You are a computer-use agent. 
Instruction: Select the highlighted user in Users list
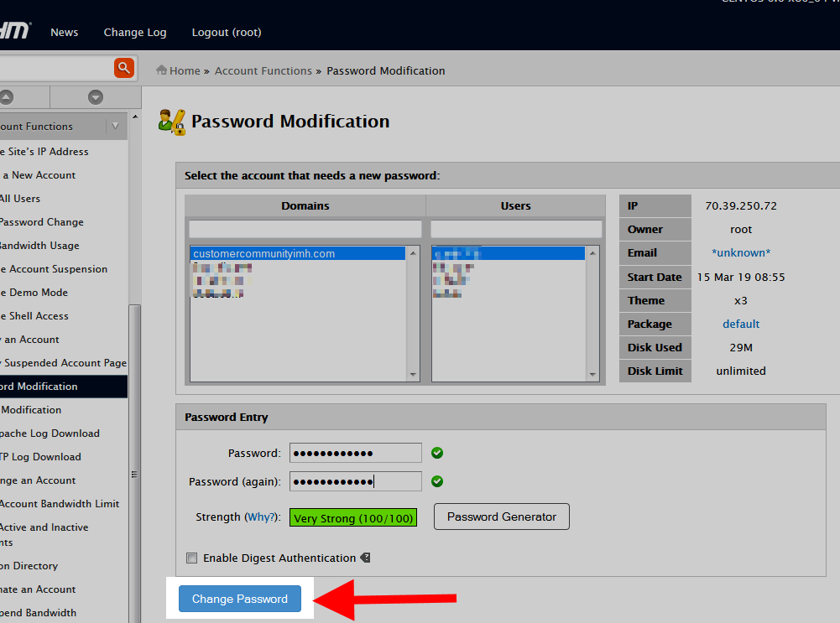click(509, 254)
